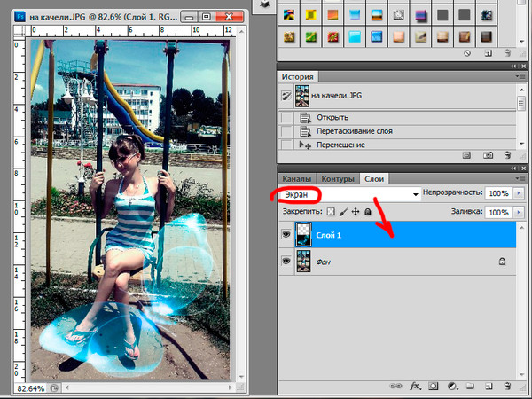Set history brush source to Перетаскивание слоя
532x399 pixels.
286,131
